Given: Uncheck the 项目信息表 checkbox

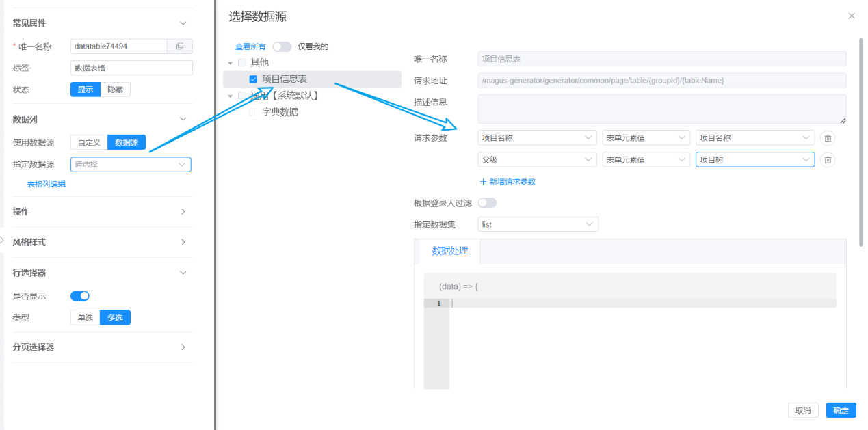Looking at the screenshot, I should [x=253, y=79].
